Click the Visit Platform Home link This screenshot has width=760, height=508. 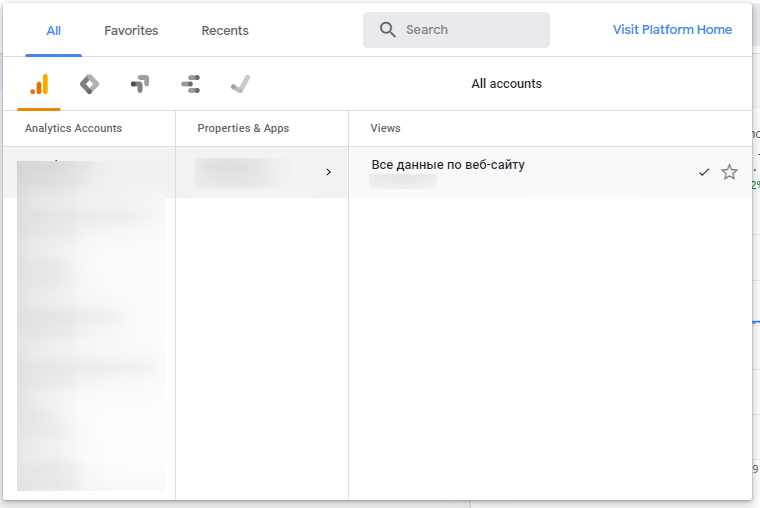672,30
